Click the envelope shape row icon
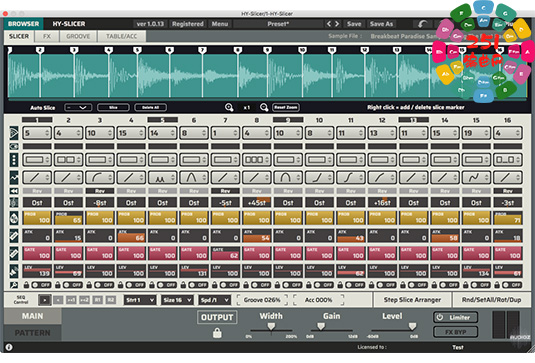 click(x=14, y=177)
